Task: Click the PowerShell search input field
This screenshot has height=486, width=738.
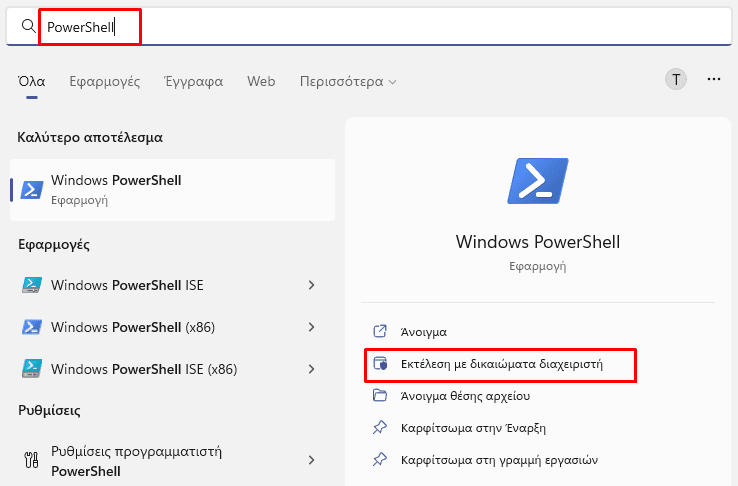Action: (x=369, y=27)
